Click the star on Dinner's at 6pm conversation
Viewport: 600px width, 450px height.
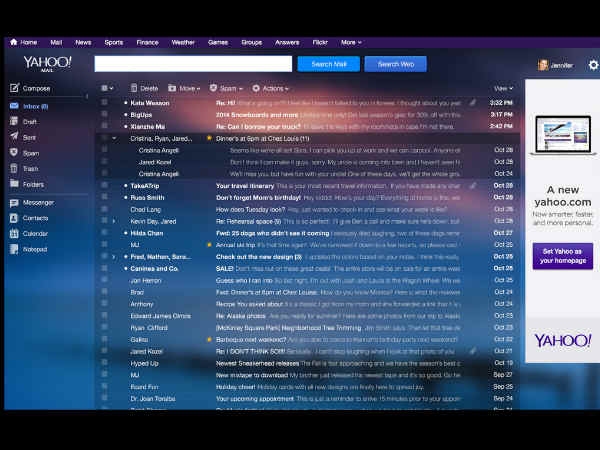(x=209, y=138)
